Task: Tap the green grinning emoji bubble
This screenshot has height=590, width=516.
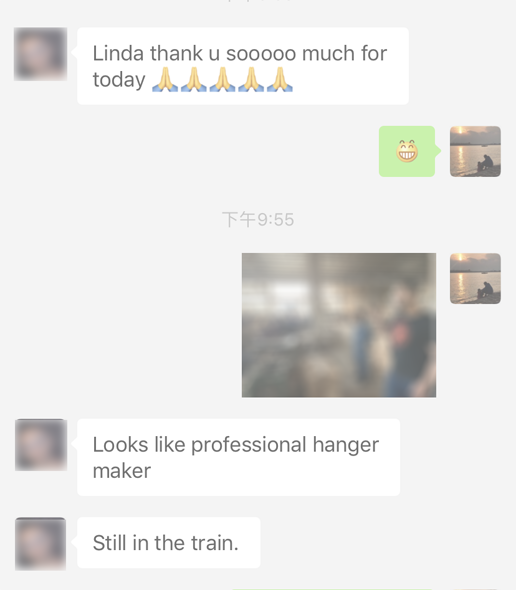Action: coord(408,151)
